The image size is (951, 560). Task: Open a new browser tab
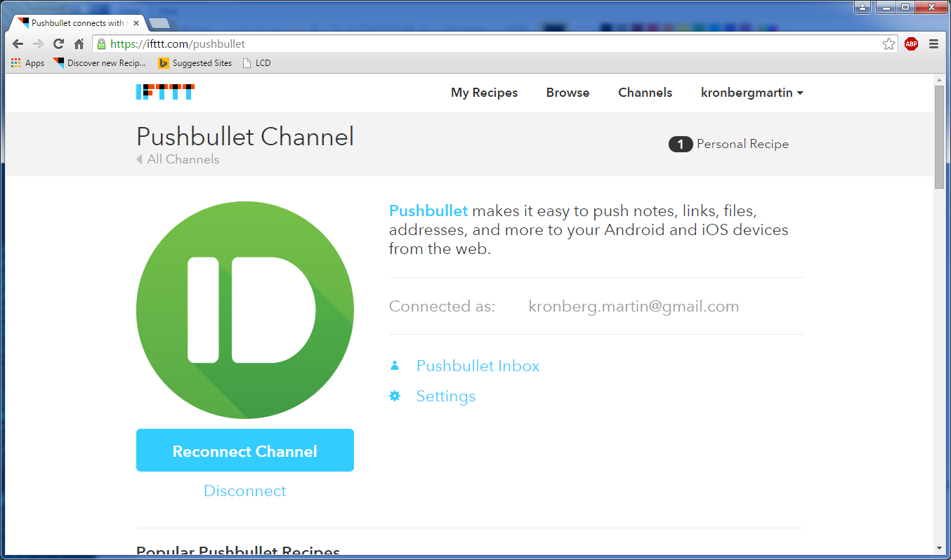click(159, 23)
